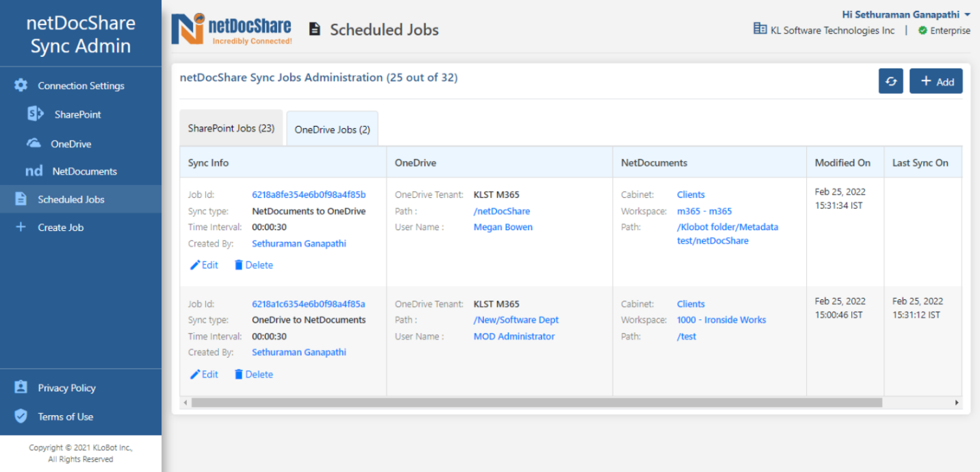The width and height of the screenshot is (980, 472).
Task: Click the green Enterprise check icon
Action: tap(923, 30)
